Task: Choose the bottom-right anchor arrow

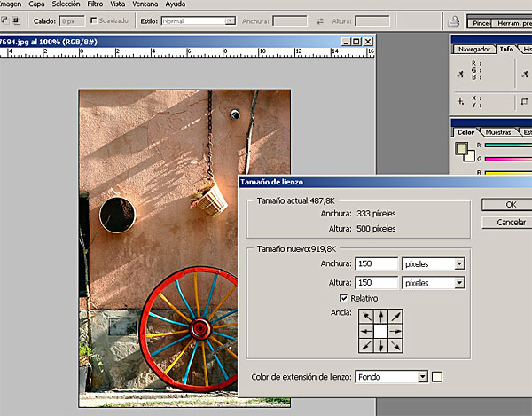Action: [x=395, y=346]
